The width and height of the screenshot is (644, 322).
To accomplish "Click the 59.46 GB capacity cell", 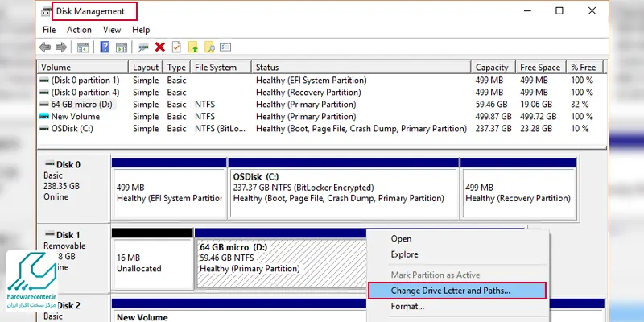I will click(x=492, y=105).
